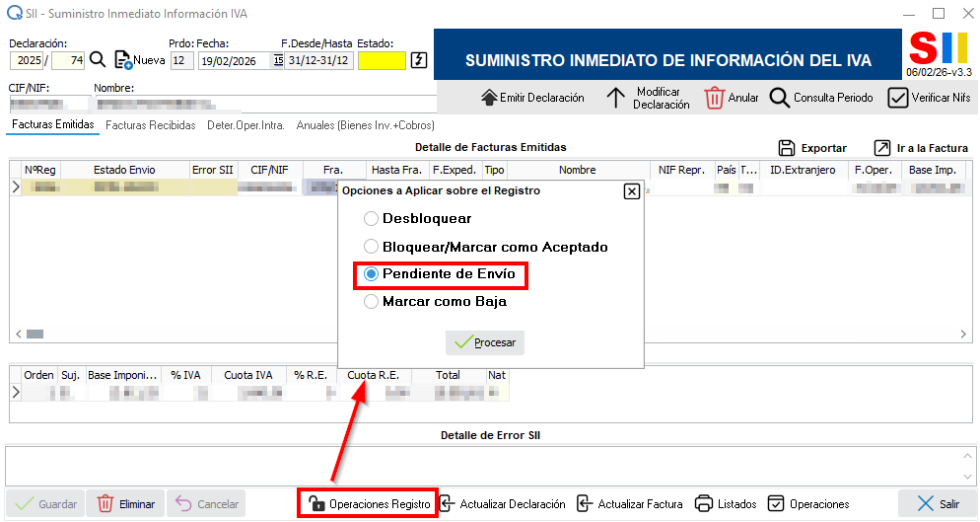Click the Guardar button
Screen dimensions: 980x522
click(45, 504)
